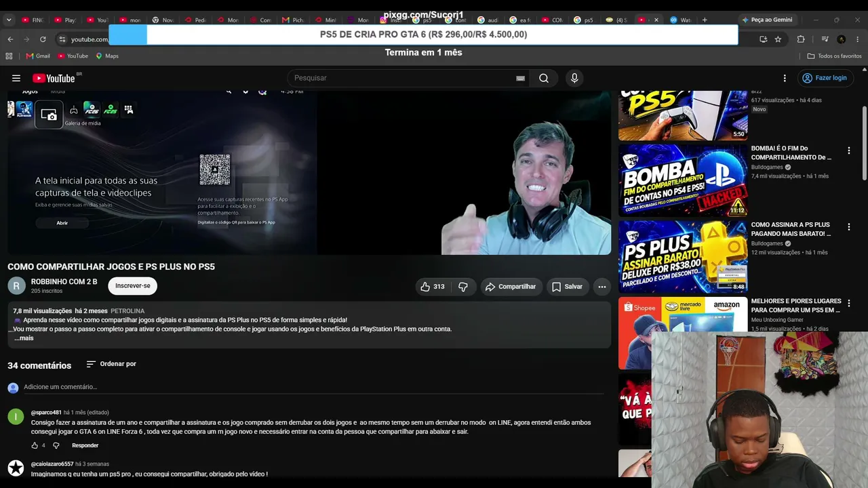
Task: Open the tab search dropdown arrow
Action: coord(9,20)
